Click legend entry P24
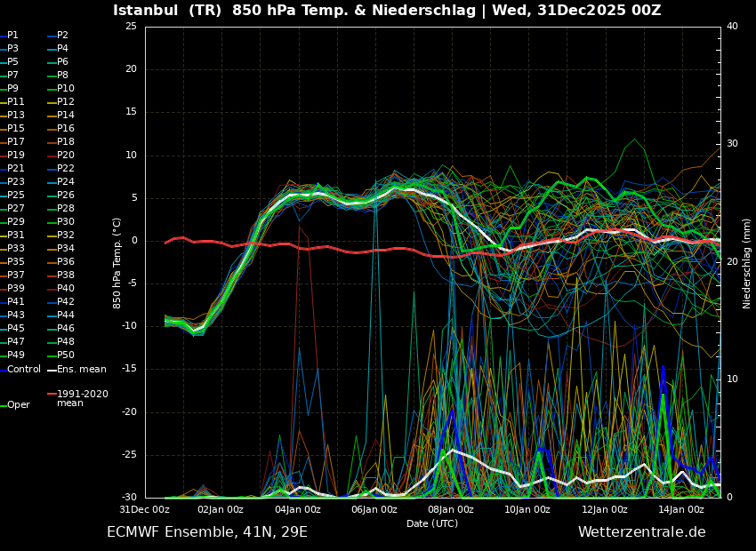 (60, 181)
